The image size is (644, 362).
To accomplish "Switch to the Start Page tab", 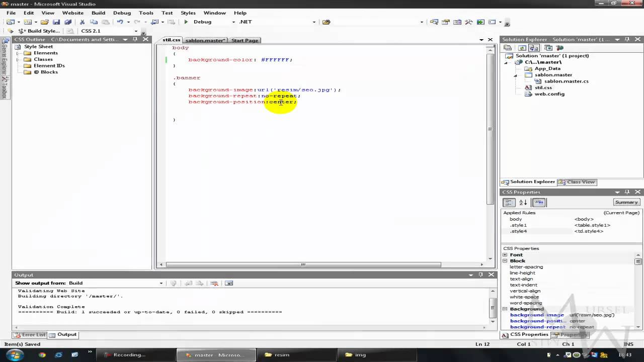I will pos(245,40).
